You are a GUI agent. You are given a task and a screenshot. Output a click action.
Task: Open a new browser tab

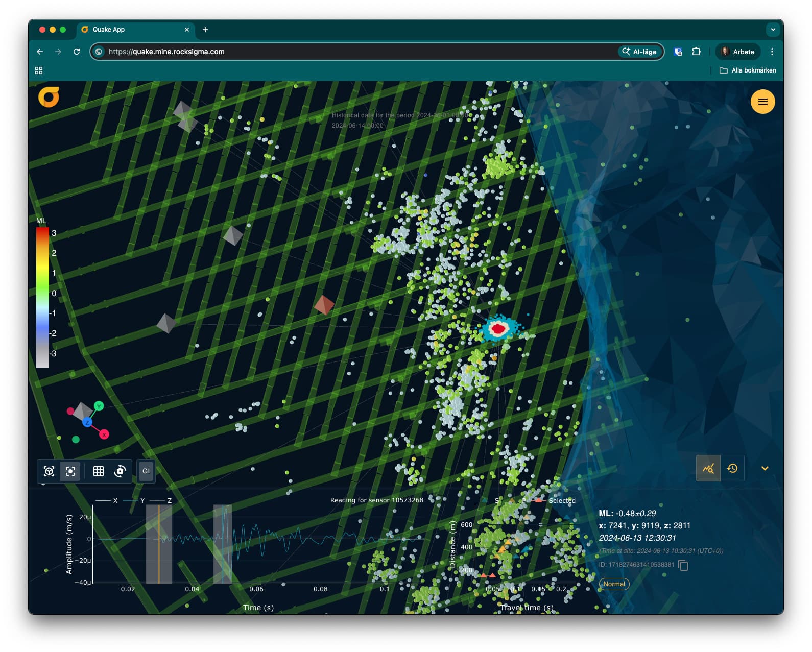(x=205, y=30)
